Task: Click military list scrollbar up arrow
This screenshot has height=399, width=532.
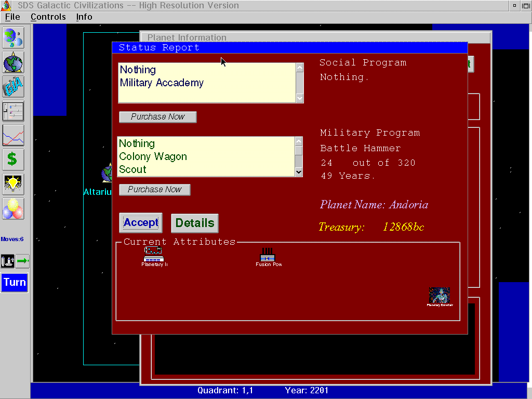Action: point(299,141)
